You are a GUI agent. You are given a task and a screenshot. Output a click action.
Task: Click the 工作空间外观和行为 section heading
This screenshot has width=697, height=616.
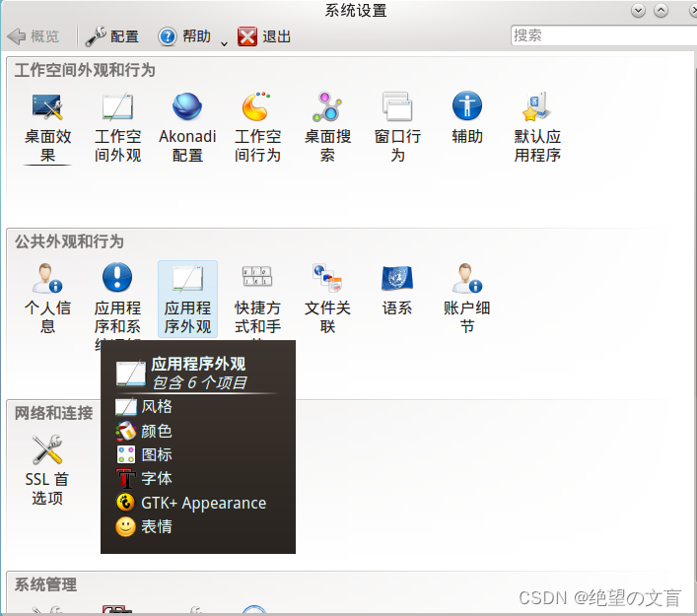click(85, 70)
